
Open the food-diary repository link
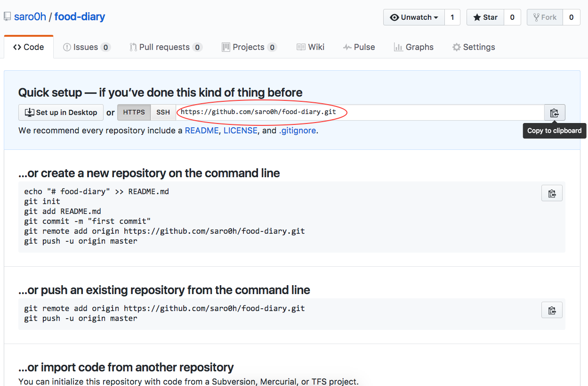point(80,17)
